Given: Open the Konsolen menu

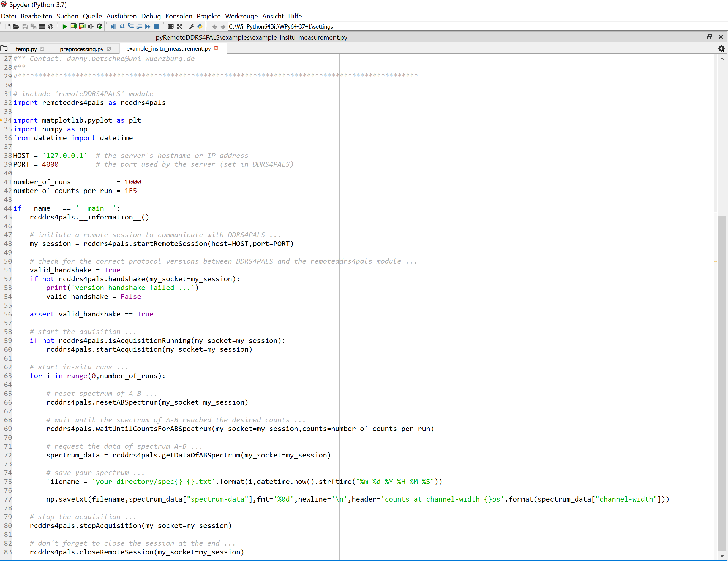Looking at the screenshot, I should (179, 16).
